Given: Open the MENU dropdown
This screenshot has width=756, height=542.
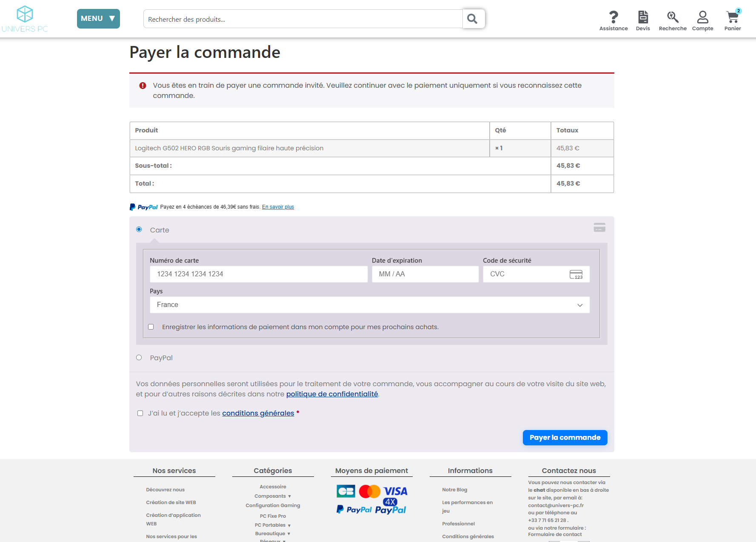Looking at the screenshot, I should pyautogui.click(x=98, y=19).
